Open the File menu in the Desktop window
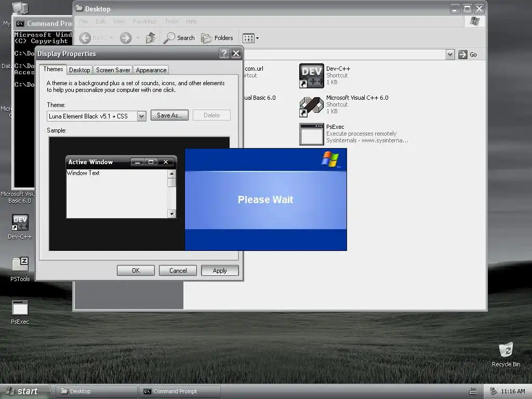 coord(83,21)
